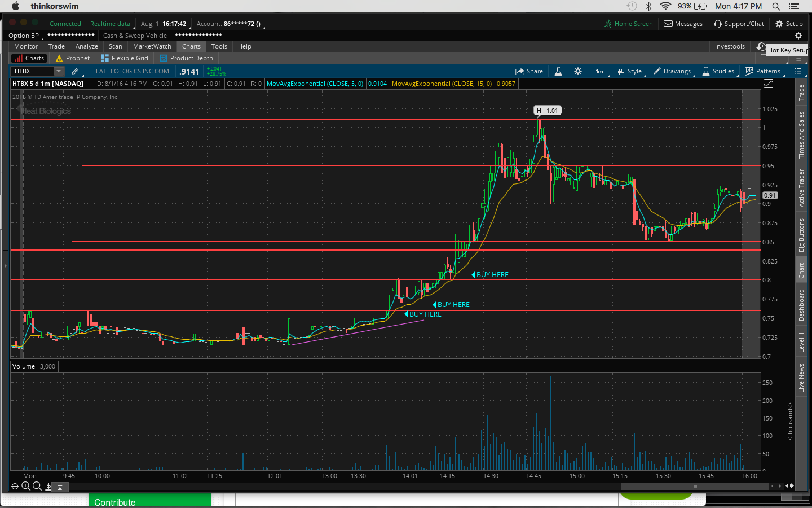
Task: Switch to the Tools tab
Action: [219, 46]
